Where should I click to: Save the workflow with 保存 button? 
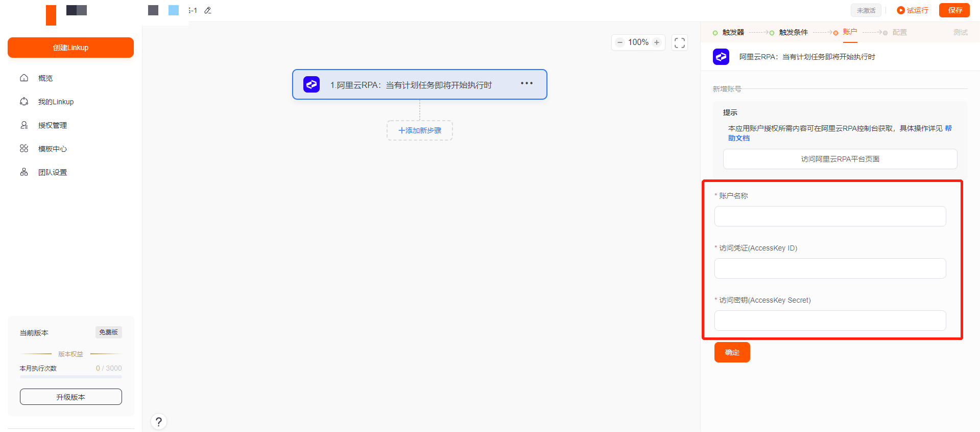tap(954, 10)
